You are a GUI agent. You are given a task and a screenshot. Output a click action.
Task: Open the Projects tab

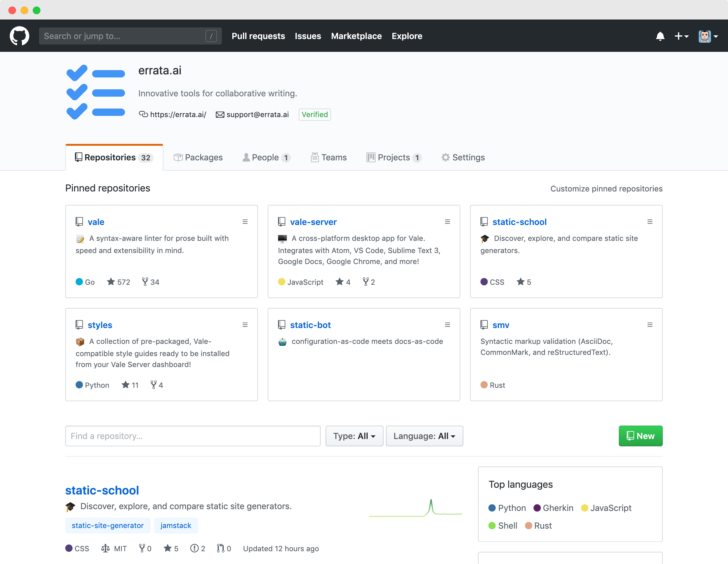tap(394, 157)
